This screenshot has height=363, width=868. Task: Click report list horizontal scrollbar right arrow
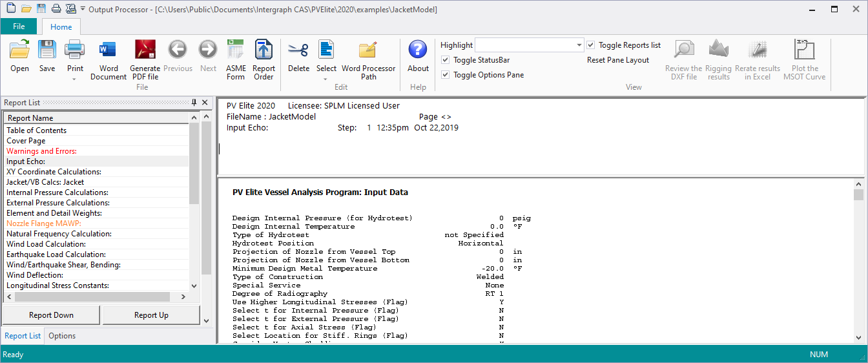coord(183,296)
